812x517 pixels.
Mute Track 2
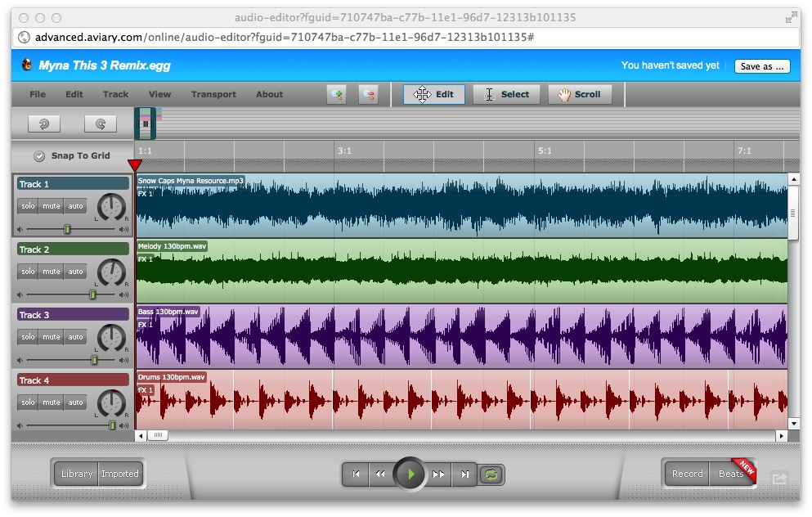point(52,272)
